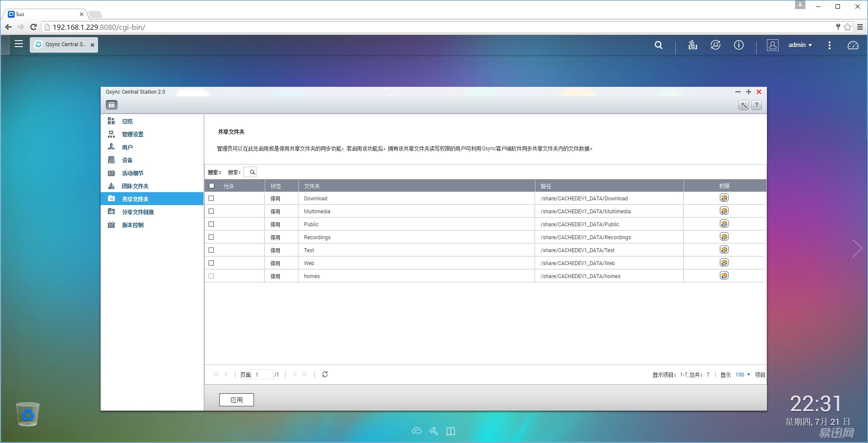Open the three-dot options menu in top bar
This screenshot has width=868, height=443.
830,45
